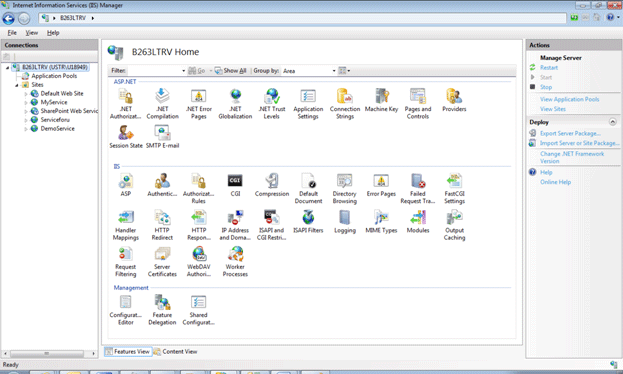This screenshot has height=374, width=623.
Task: Click View Application Pools link
Action: 569,99
